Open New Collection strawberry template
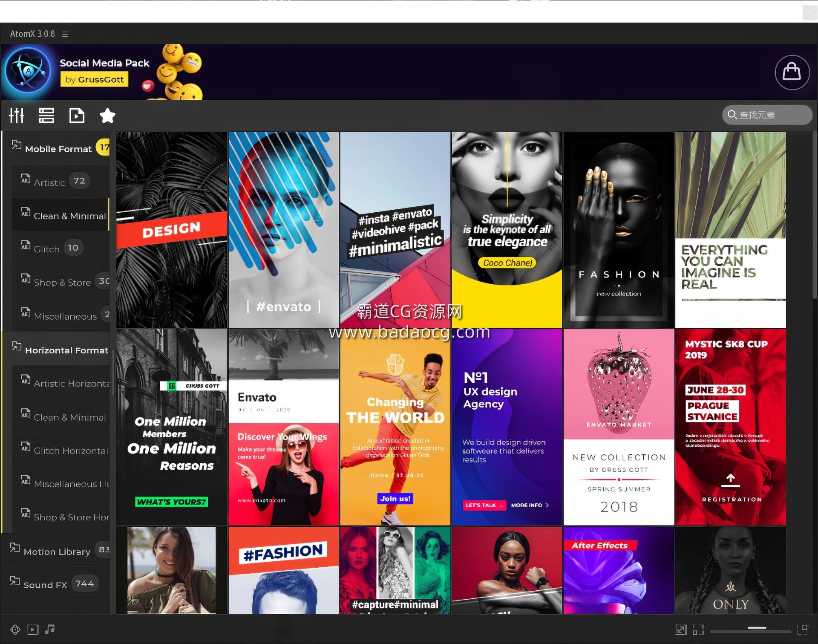Viewport: 818px width, 644px height. [x=619, y=427]
